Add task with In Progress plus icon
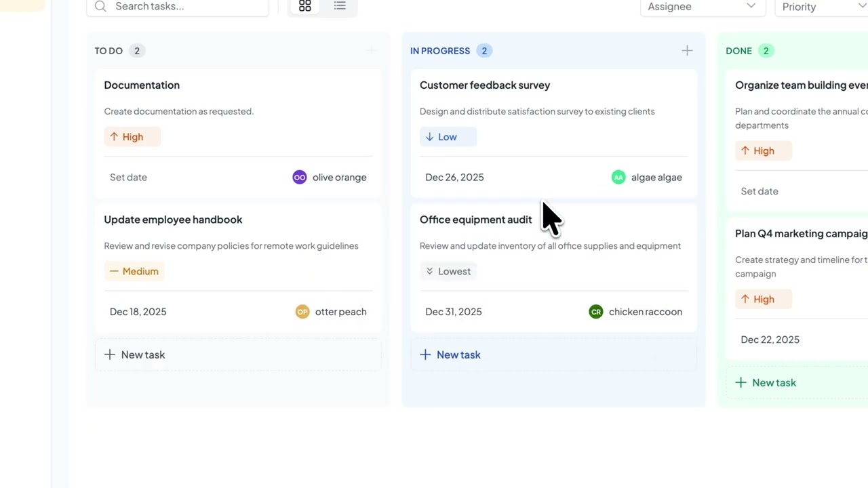Image resolution: width=868 pixels, height=488 pixels. pyautogui.click(x=687, y=51)
